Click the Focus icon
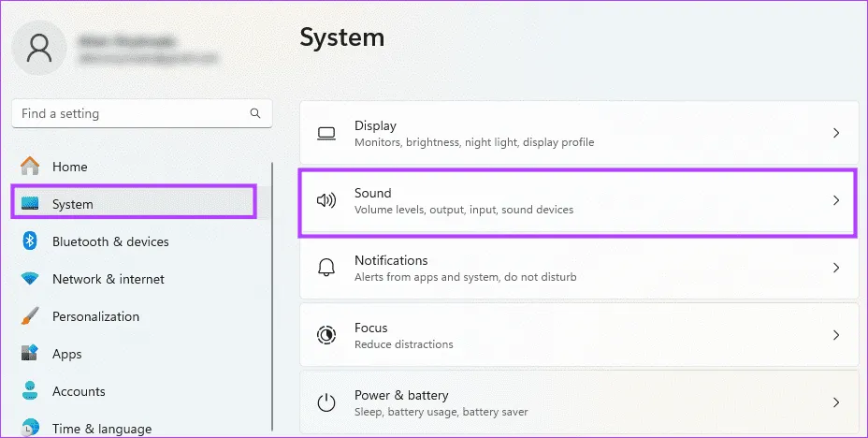868x438 pixels. click(326, 335)
